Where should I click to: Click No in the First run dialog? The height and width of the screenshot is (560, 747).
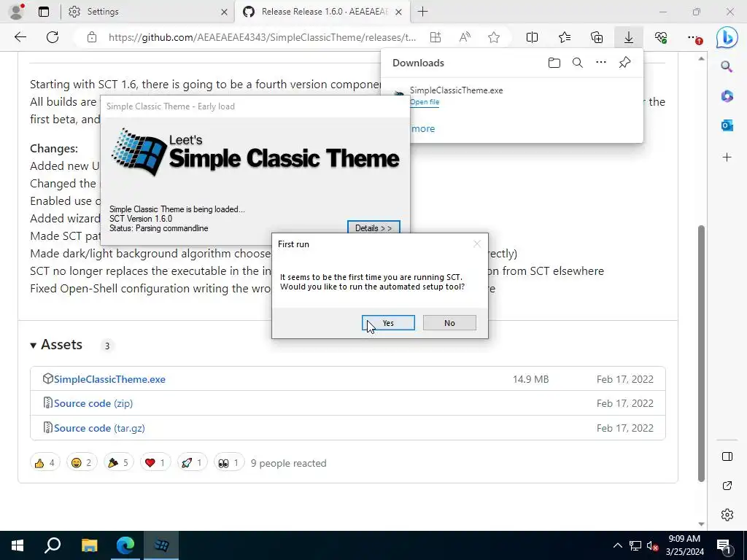(449, 323)
